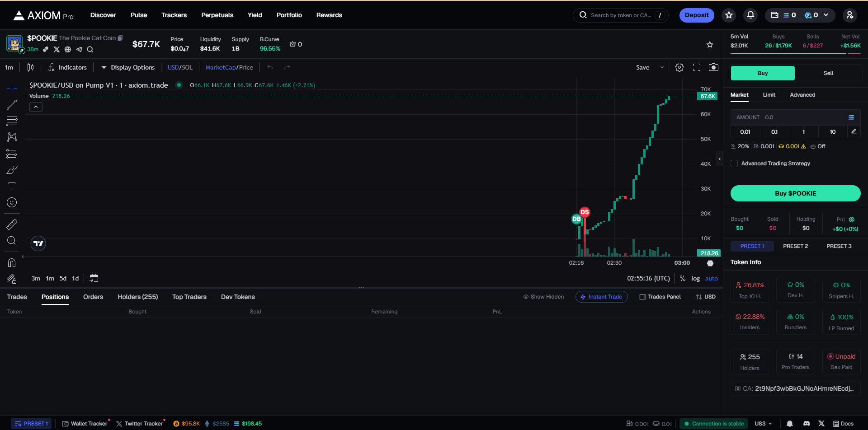Collapse the right trading panel arrow
Viewport: 868px width, 430px height.
click(x=720, y=159)
